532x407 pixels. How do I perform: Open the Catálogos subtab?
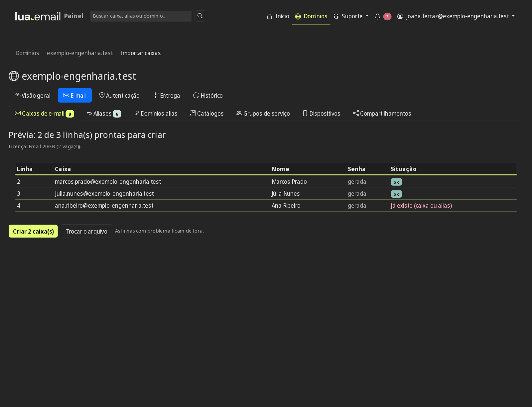click(207, 114)
